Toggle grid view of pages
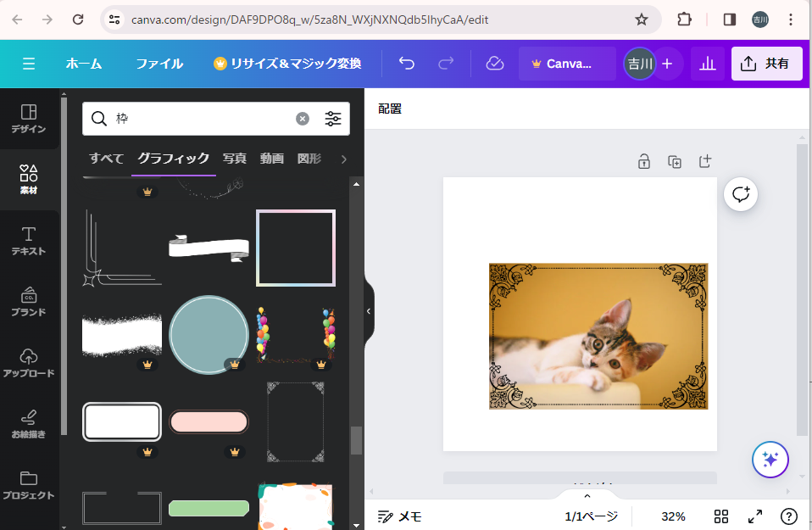This screenshot has height=530, width=812. click(721, 516)
